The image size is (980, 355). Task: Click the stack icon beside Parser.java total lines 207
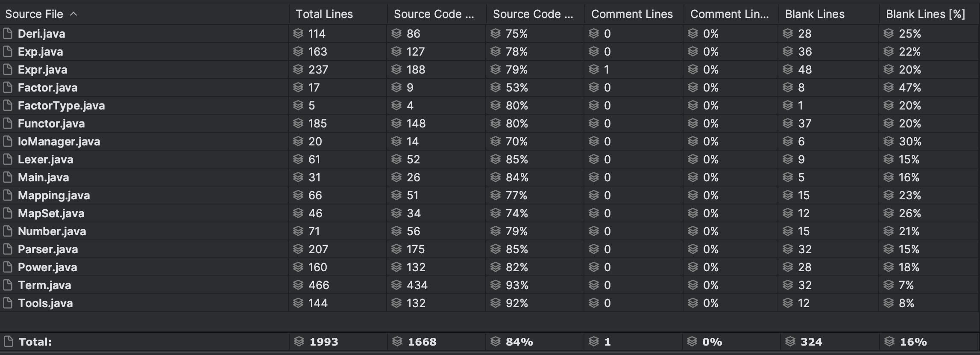click(298, 249)
